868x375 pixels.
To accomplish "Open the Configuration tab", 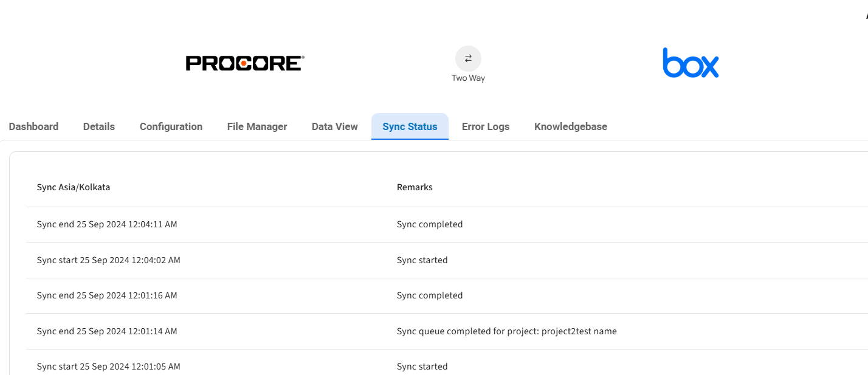I will click(x=171, y=126).
